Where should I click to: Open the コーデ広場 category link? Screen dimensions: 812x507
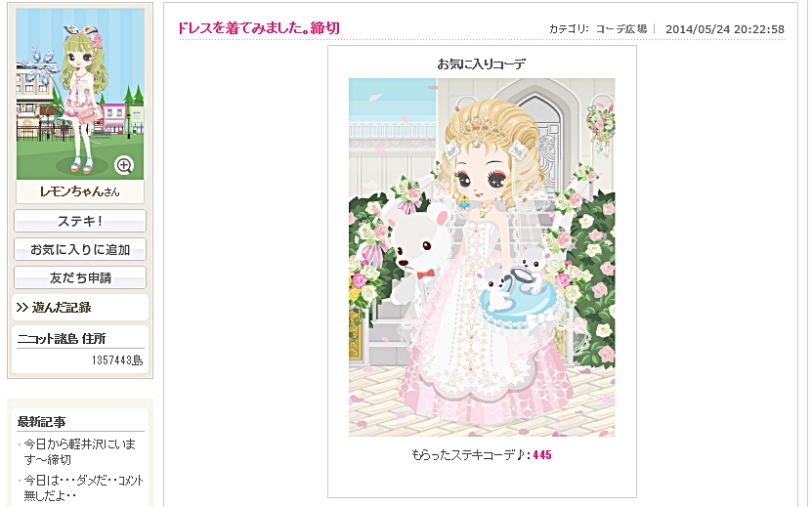click(620, 29)
